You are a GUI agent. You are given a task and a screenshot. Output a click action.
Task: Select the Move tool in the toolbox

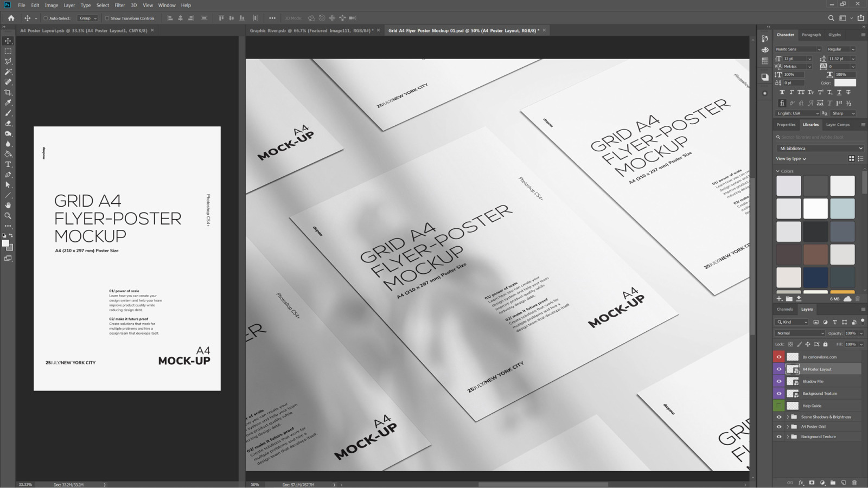tap(8, 41)
